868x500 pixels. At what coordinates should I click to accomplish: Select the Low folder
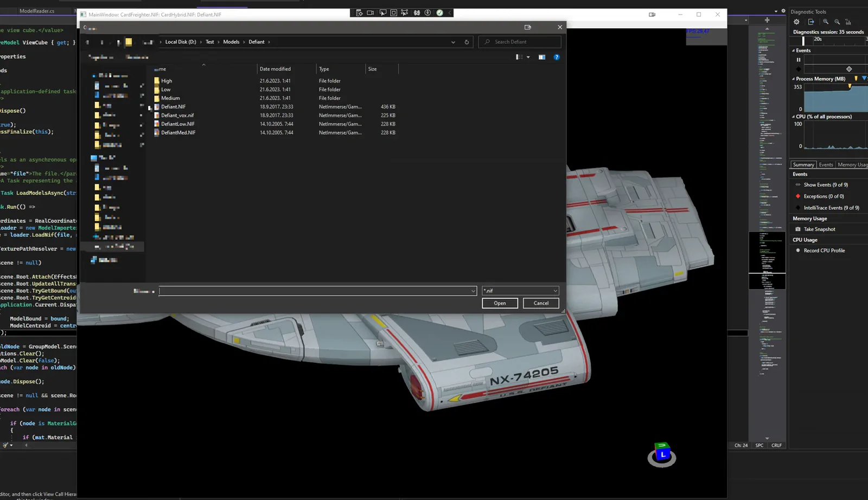coord(166,89)
